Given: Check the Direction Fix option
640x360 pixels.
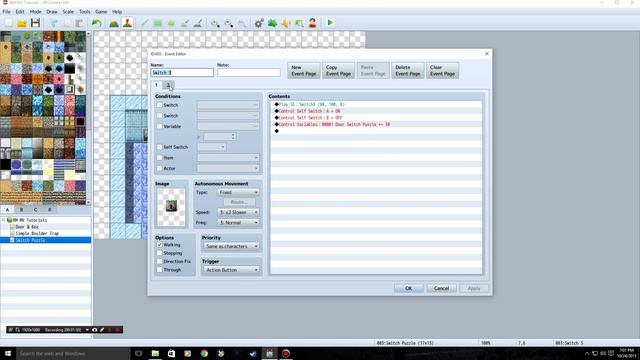Looking at the screenshot, I should coord(160,261).
